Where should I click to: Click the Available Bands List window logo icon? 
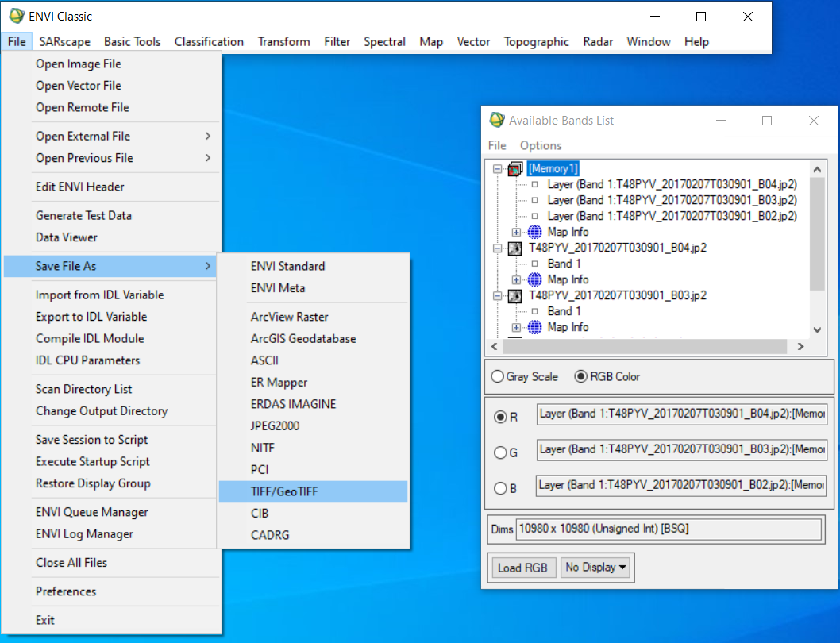[497, 120]
